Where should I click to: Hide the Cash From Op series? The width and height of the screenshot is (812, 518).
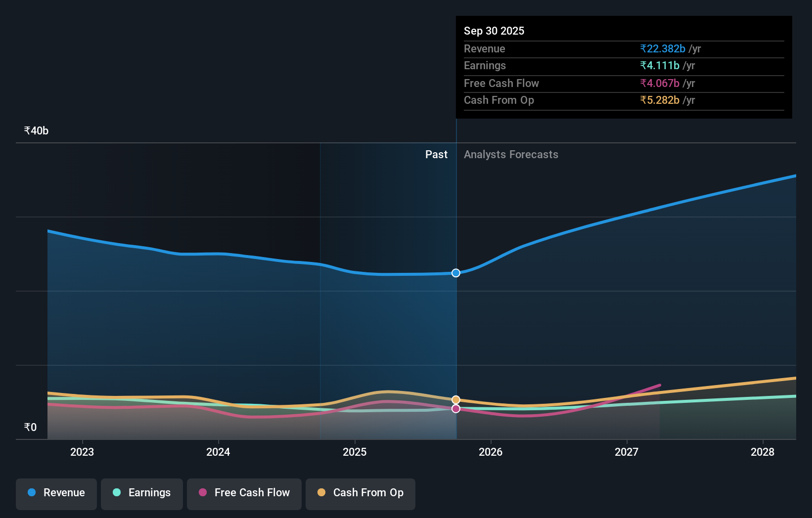pyautogui.click(x=360, y=494)
